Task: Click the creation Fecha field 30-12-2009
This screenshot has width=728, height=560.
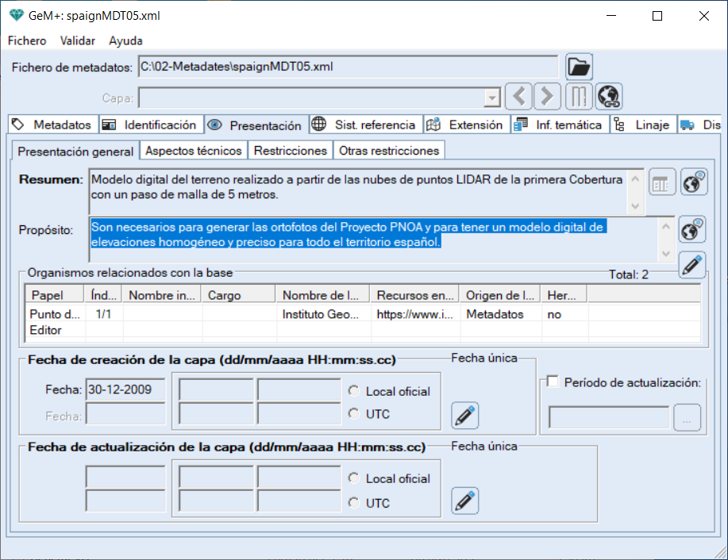Action: click(x=125, y=390)
